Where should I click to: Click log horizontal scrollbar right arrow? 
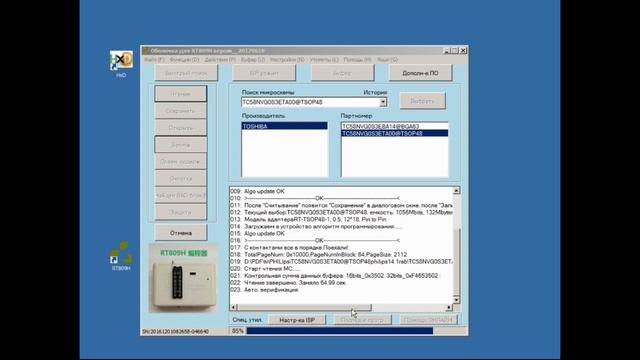449,307
